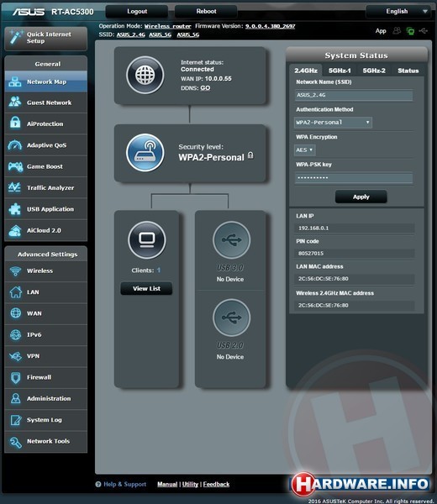Click the VPN icon in sidebar
The image size is (437, 504).
15,356
